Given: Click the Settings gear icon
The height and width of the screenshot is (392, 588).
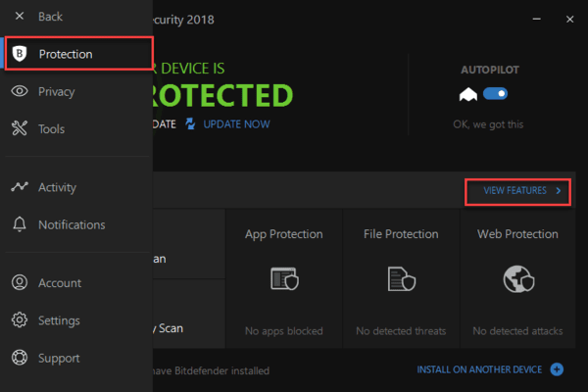Looking at the screenshot, I should pos(20,320).
